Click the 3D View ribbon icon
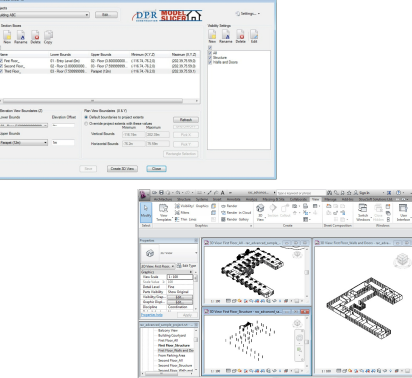This screenshot has width=412, height=378. pyautogui.click(x=260, y=212)
